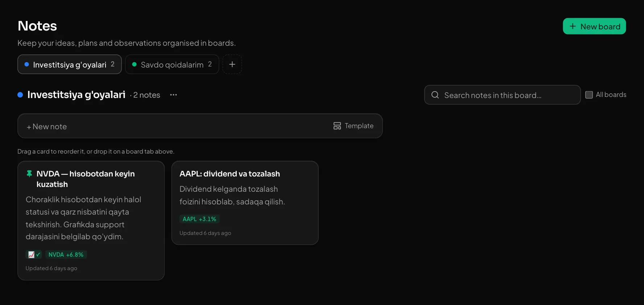Select the NVDA +6.8% ticker tag
This screenshot has height=305, width=644.
click(x=66, y=255)
